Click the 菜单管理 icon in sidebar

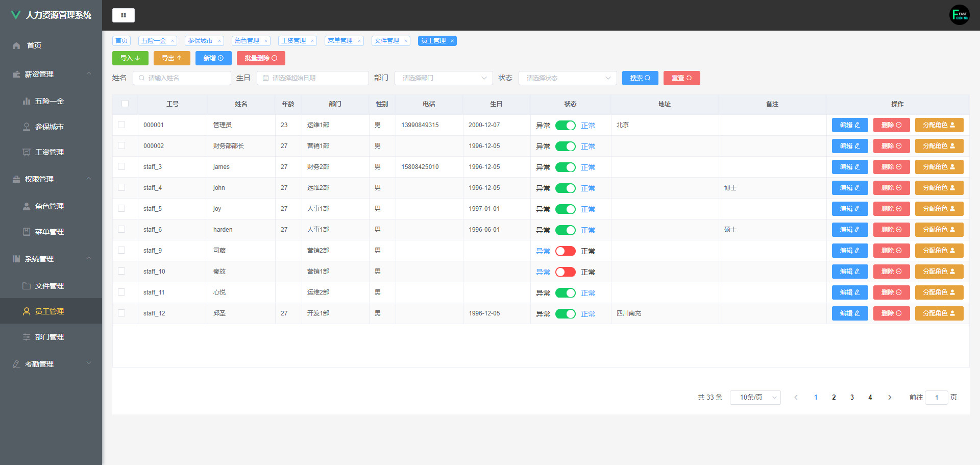[27, 232]
